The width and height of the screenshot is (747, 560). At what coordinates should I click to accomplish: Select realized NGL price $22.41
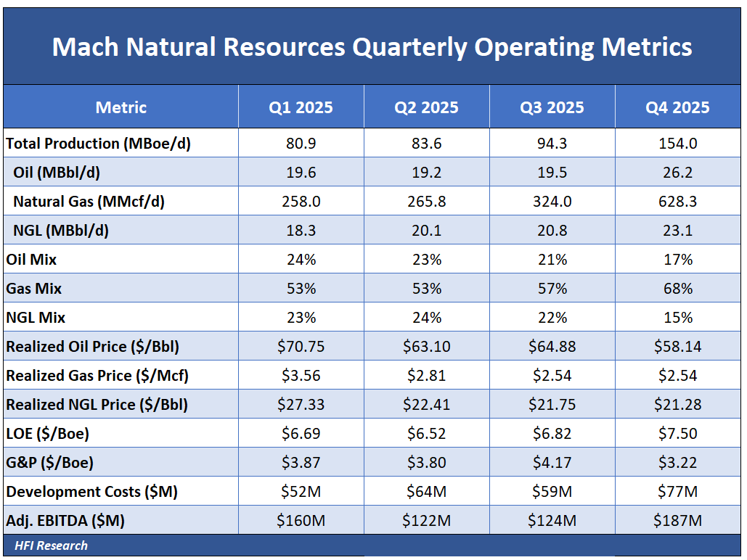[x=426, y=405]
